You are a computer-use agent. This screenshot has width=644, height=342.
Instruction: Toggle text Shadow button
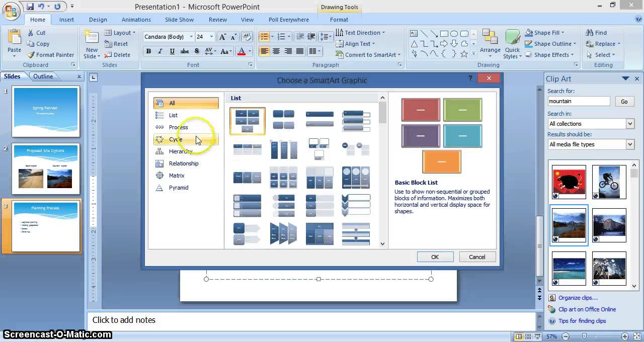click(x=197, y=51)
